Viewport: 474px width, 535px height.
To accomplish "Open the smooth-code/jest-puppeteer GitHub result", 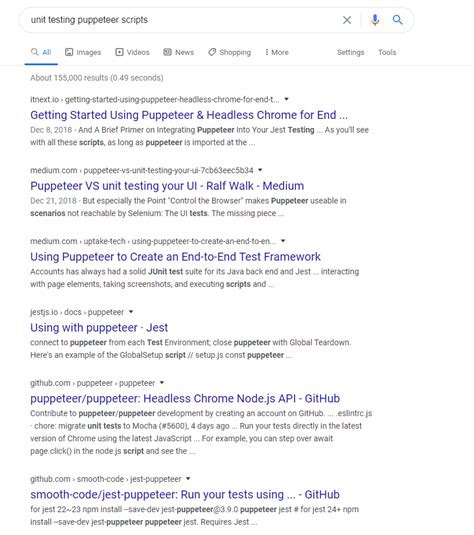I will point(185,494).
